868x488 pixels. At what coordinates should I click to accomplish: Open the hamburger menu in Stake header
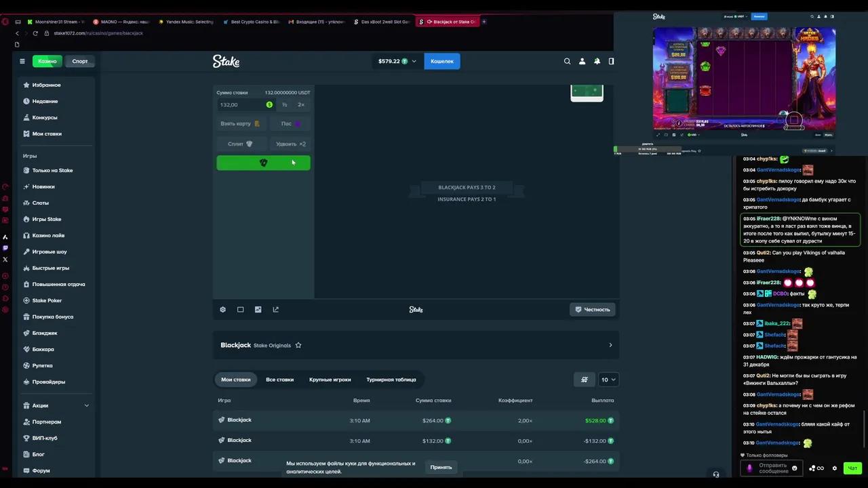coord(22,61)
